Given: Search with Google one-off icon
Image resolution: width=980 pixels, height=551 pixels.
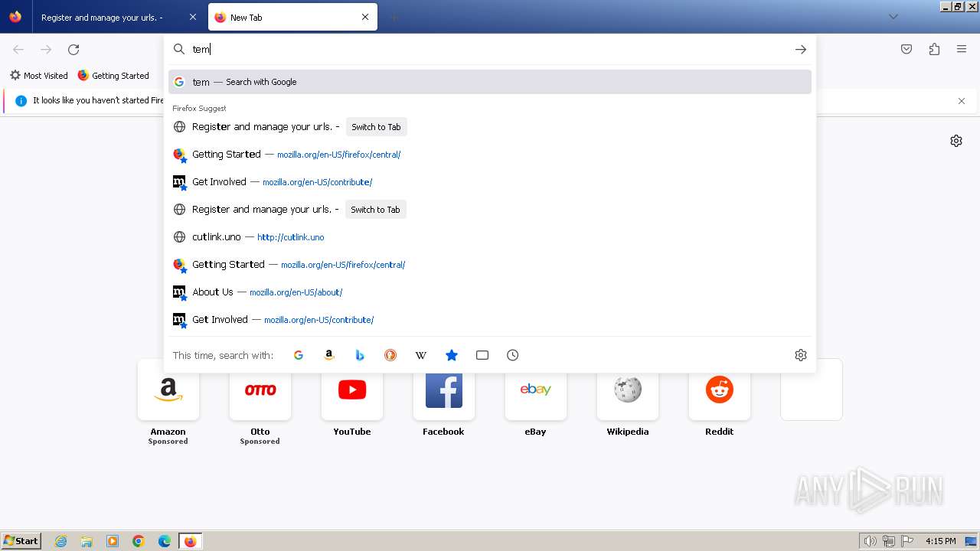Looking at the screenshot, I should (299, 355).
